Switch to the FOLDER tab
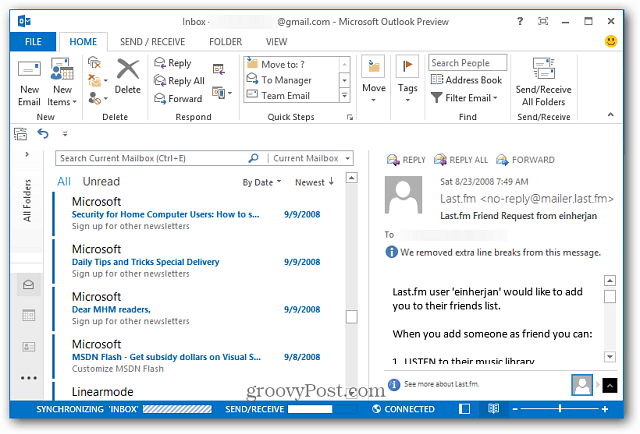The height and width of the screenshot is (434, 640). tap(225, 42)
